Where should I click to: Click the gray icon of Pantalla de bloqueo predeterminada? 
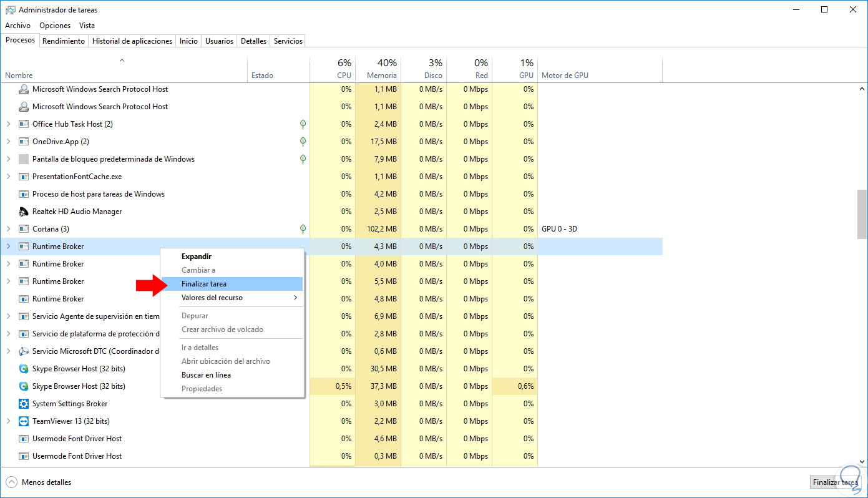coord(24,159)
